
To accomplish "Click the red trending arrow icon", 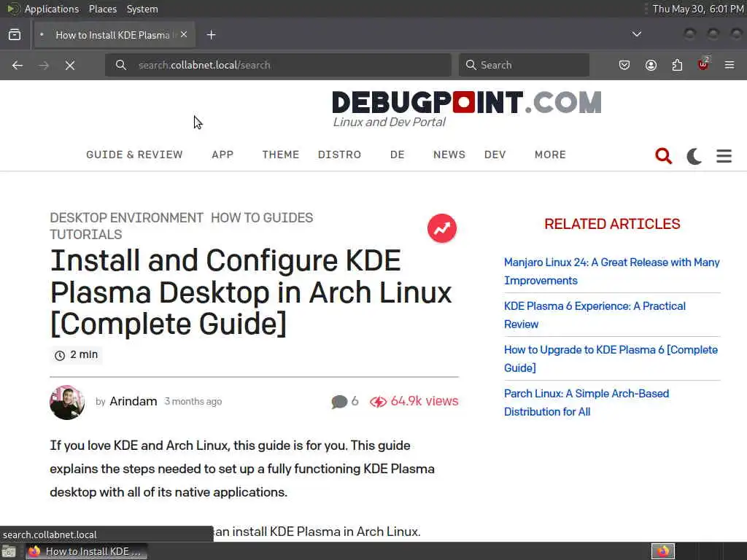I will pos(442,228).
